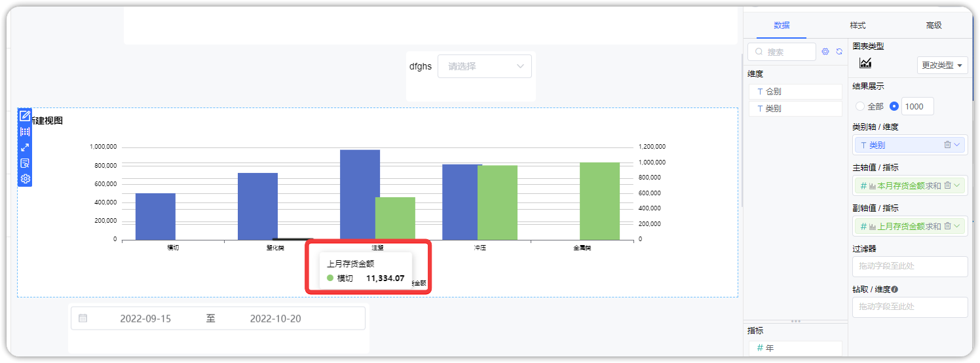This screenshot has width=980, height=363.
Task: Click the blue bar for 横切
Action: [155, 216]
